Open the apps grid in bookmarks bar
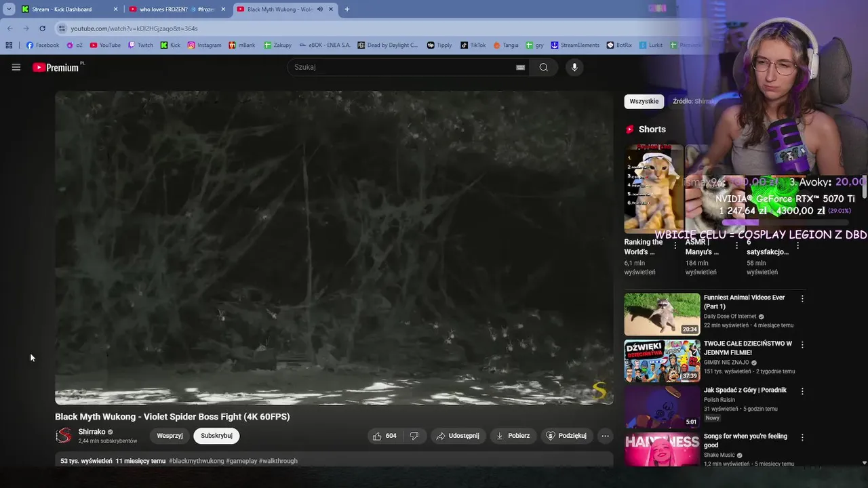868x488 pixels. tap(9, 45)
